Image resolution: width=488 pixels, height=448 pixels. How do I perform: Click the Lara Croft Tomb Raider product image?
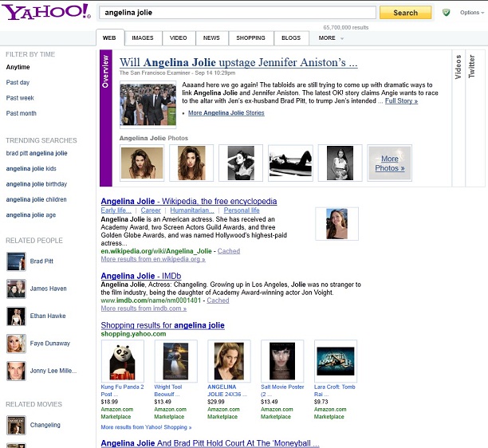point(336,361)
